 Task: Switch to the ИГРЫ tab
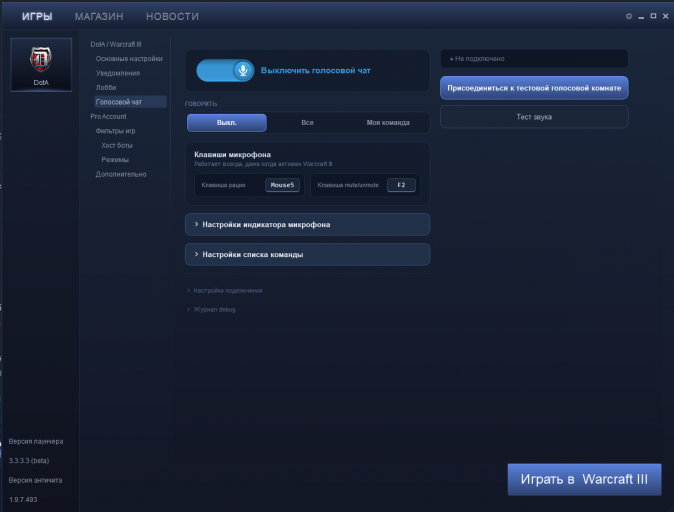(37, 16)
